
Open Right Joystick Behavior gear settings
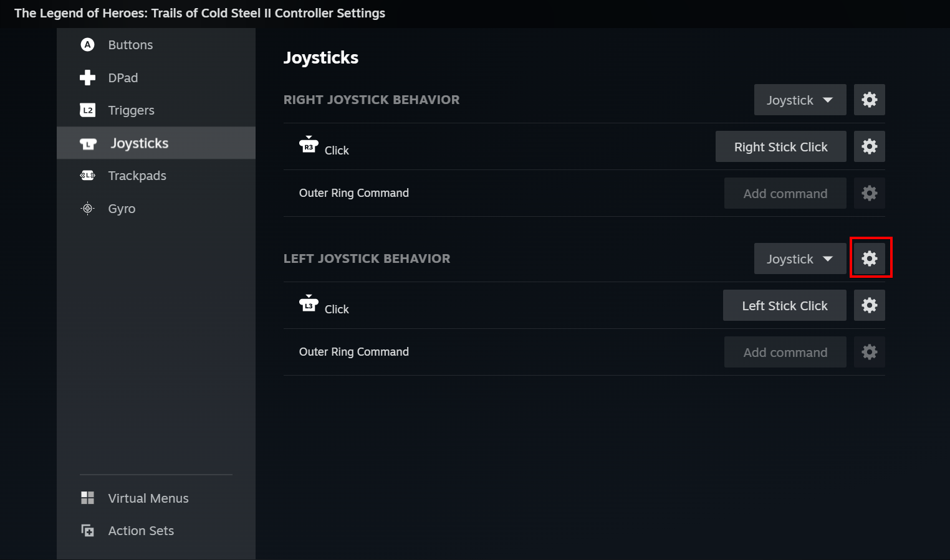(x=869, y=100)
